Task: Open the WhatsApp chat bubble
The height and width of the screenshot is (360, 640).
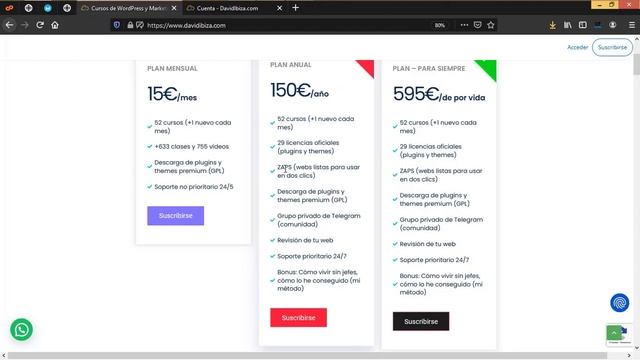Action: [x=22, y=330]
